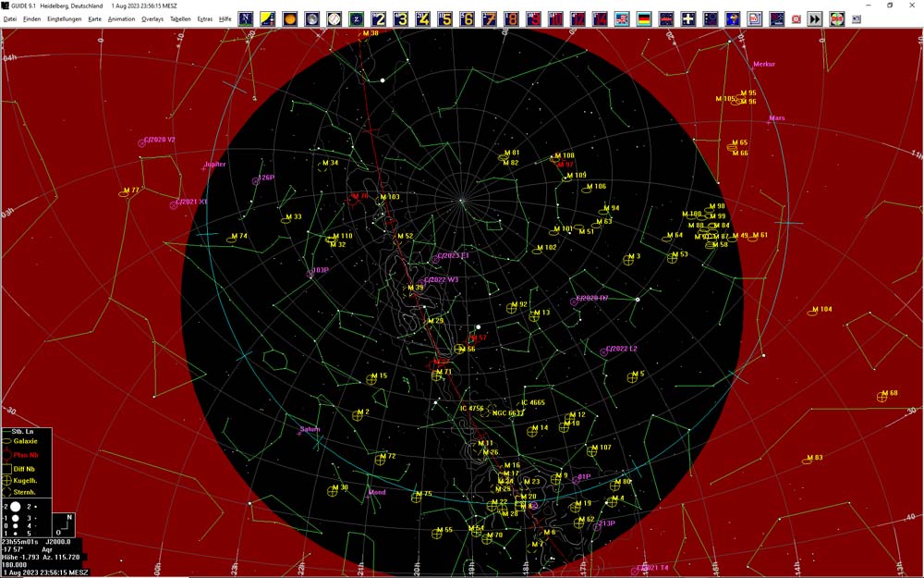The width and height of the screenshot is (924, 578).
Task: Click the Earth globe toolbar icon
Action: click(733, 18)
